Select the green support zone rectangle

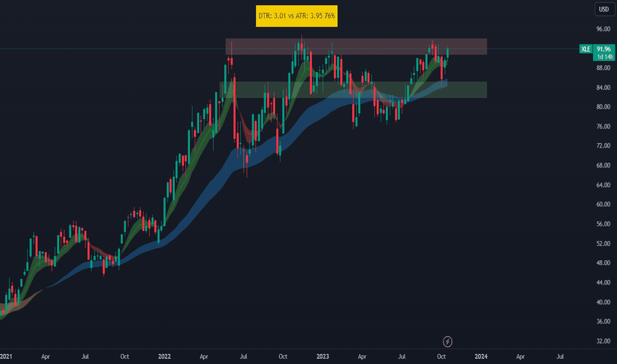click(353, 90)
